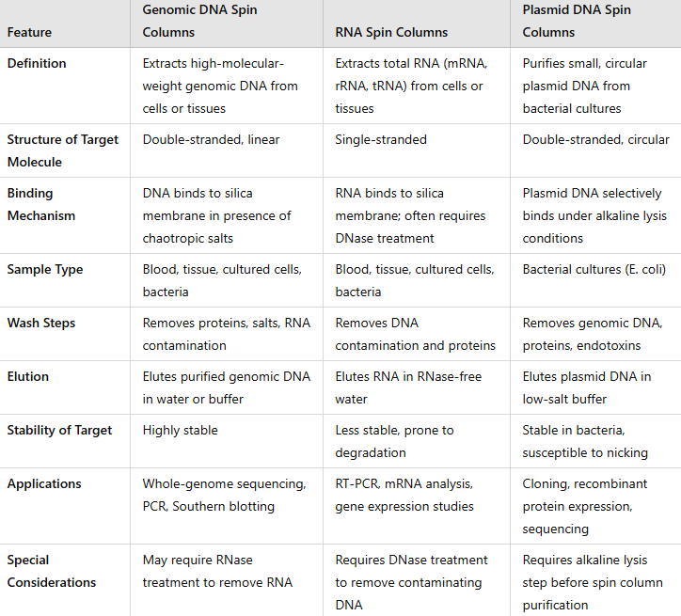The width and height of the screenshot is (681, 616).
Task: Click the "Double-stranded, circular" cell
Action: [x=595, y=139]
